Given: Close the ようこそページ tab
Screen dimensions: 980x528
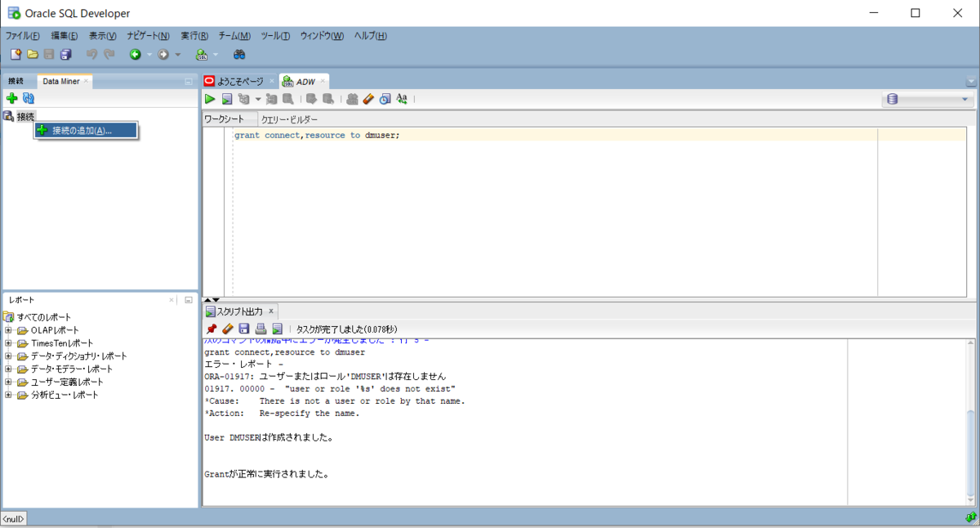Looking at the screenshot, I should click(272, 81).
